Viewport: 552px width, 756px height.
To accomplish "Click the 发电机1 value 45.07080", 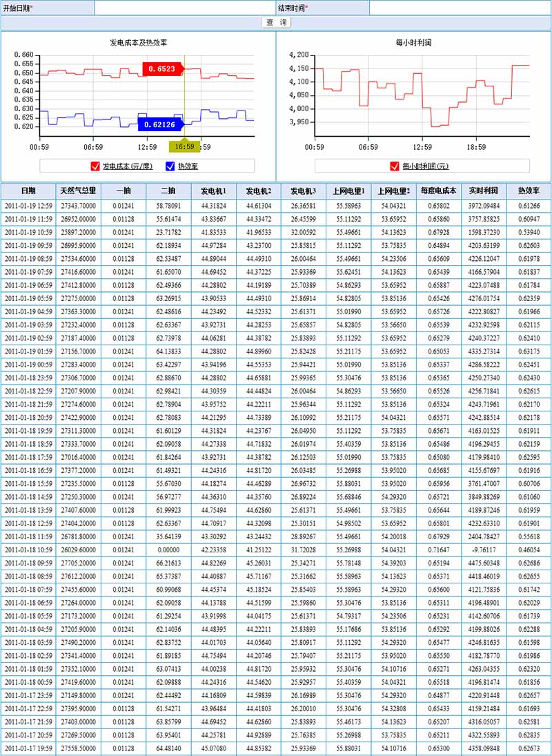I will tap(214, 748).
